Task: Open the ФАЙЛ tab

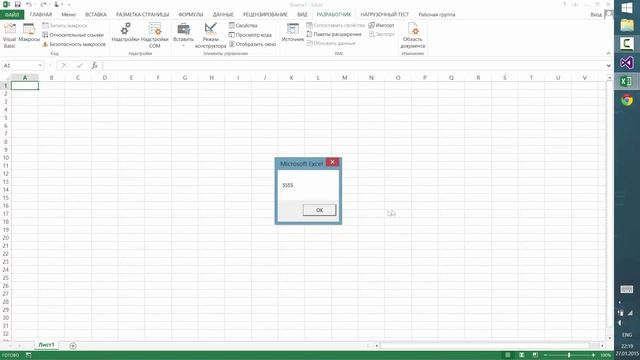Action: click(x=12, y=14)
